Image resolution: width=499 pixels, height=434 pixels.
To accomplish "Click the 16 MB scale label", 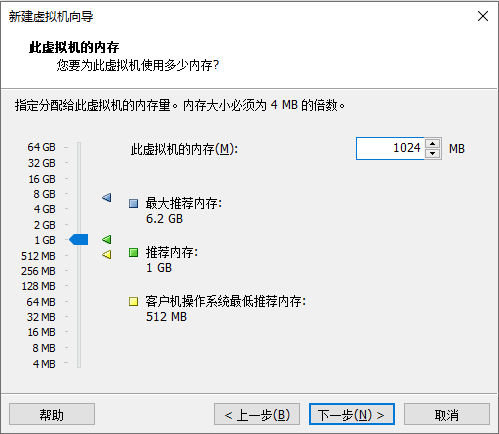I will click(x=41, y=332).
